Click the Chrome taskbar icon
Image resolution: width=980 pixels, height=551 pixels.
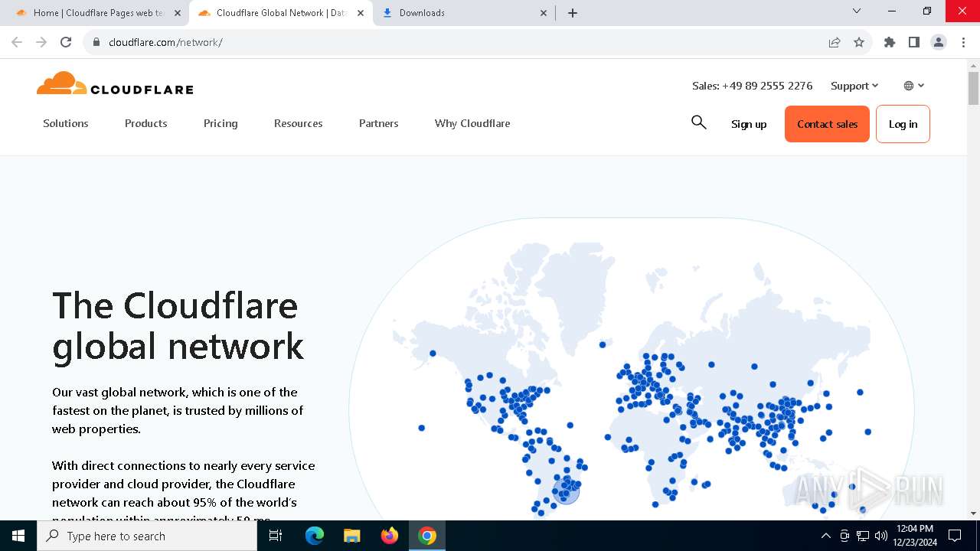click(x=427, y=536)
